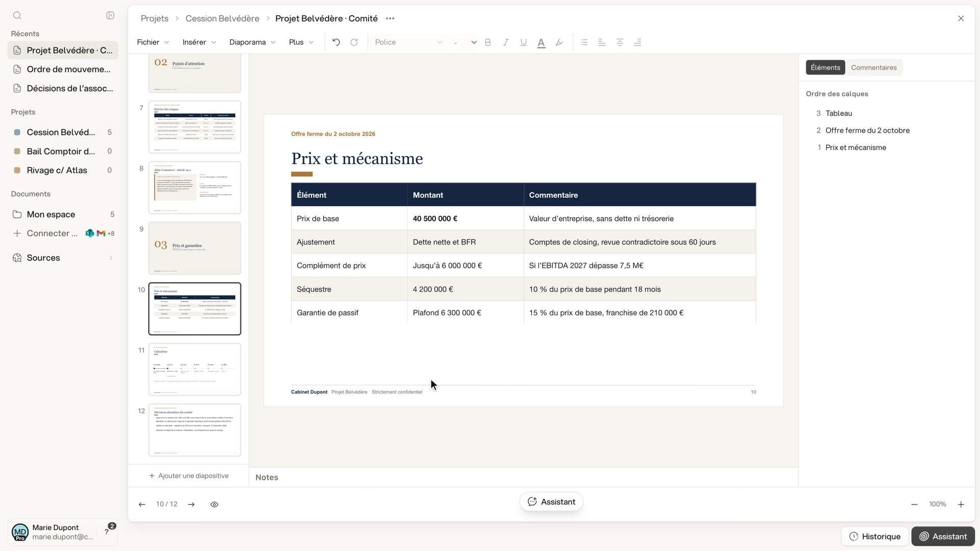Image resolution: width=980 pixels, height=551 pixels.
Task: Open the Fichier menu
Action: pyautogui.click(x=153, y=42)
